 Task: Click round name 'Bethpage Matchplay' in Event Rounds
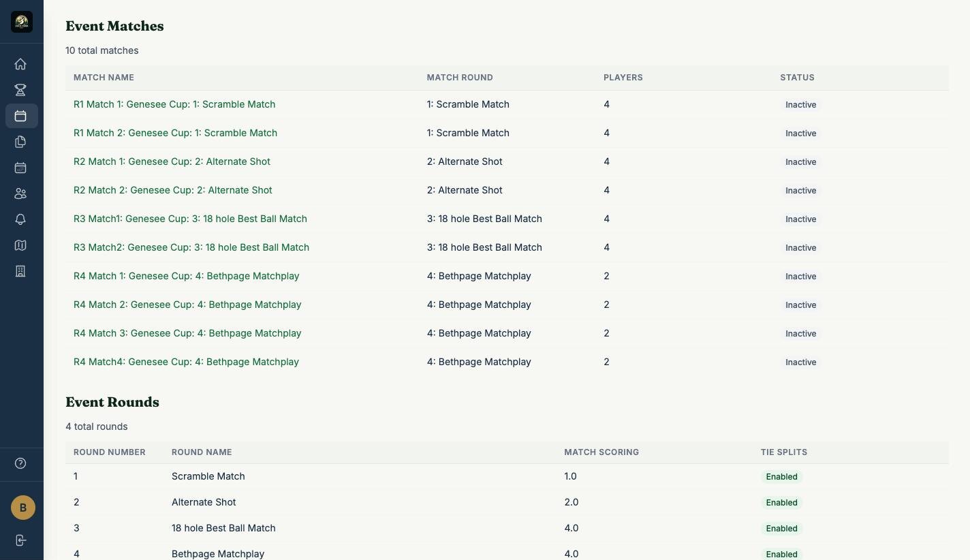(x=218, y=554)
